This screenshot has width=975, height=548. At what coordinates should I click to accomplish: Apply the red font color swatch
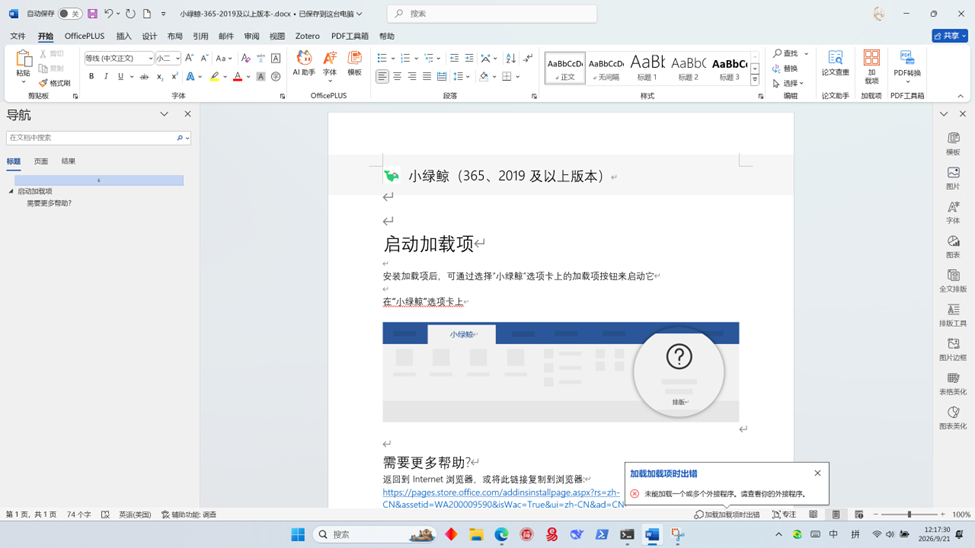click(x=238, y=77)
